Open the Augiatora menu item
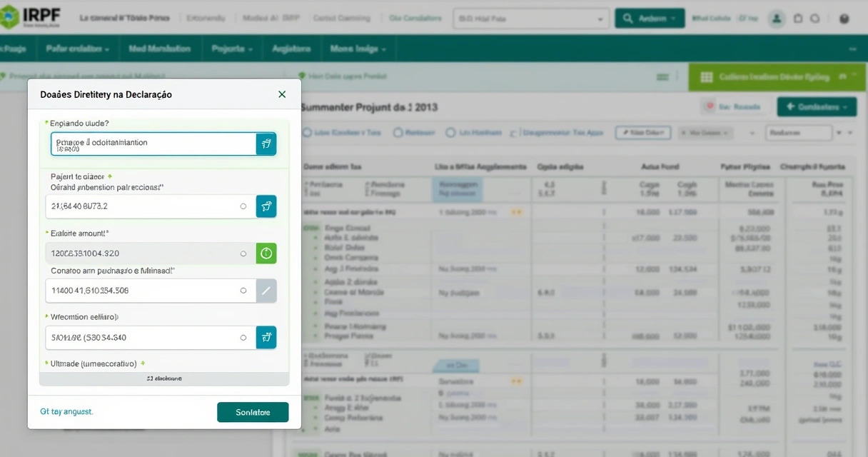The height and width of the screenshot is (457, 868). pos(291,49)
